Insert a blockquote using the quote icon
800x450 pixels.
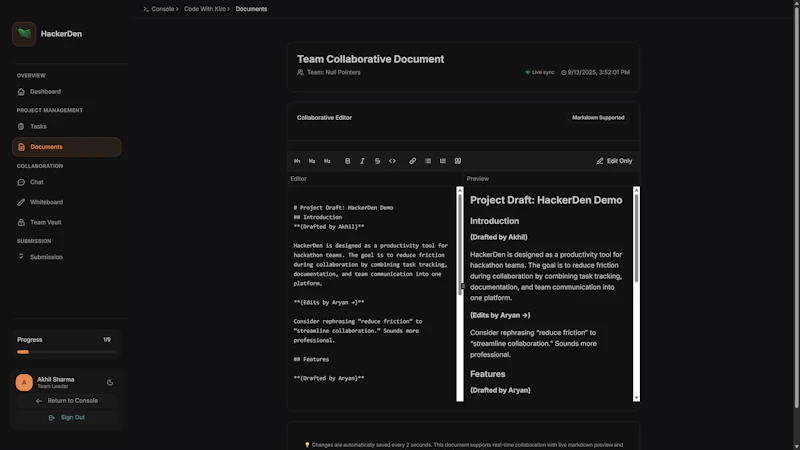tap(458, 161)
